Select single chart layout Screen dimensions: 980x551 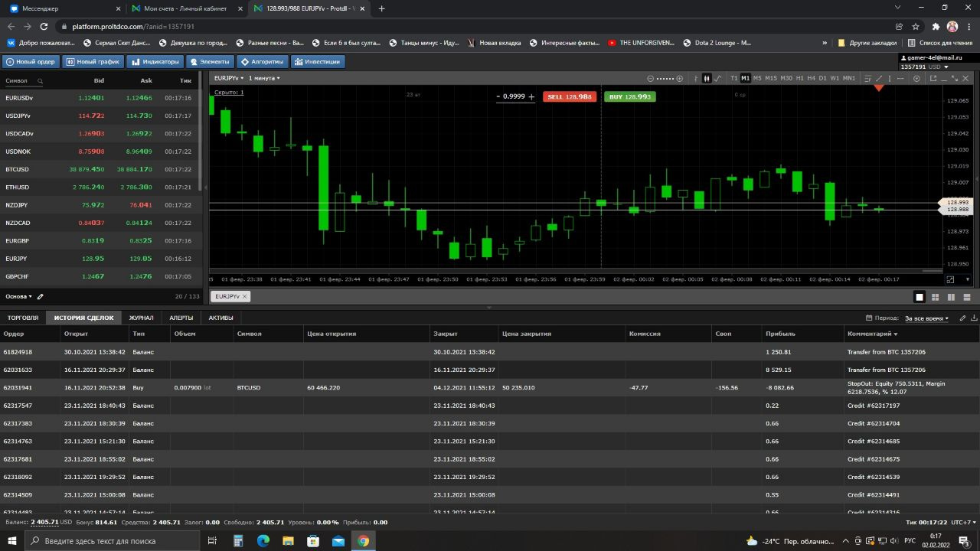point(920,297)
